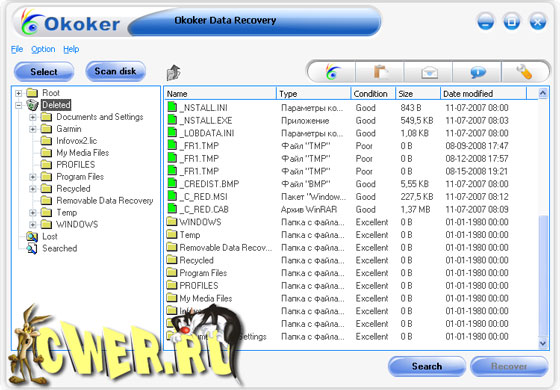Select the Searched item in tree

[52, 249]
